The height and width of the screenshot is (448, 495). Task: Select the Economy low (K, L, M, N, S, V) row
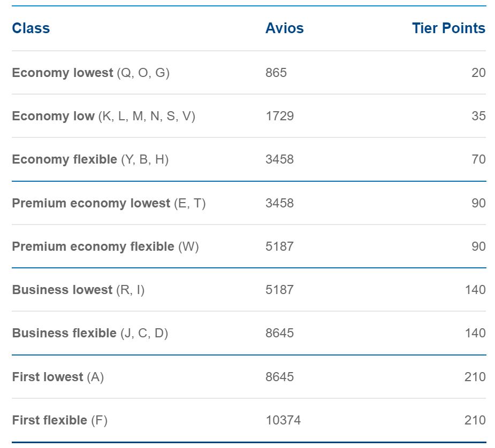click(x=249, y=115)
